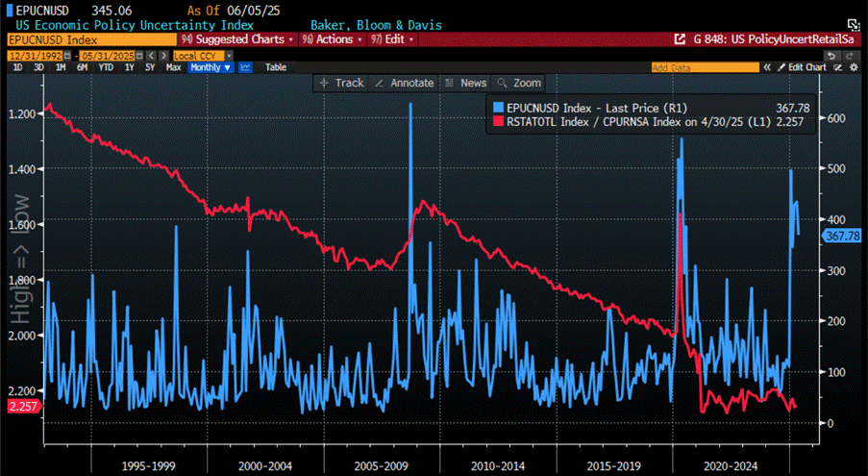The height and width of the screenshot is (476, 868).
Task: Switch to Table view
Action: [x=276, y=67]
